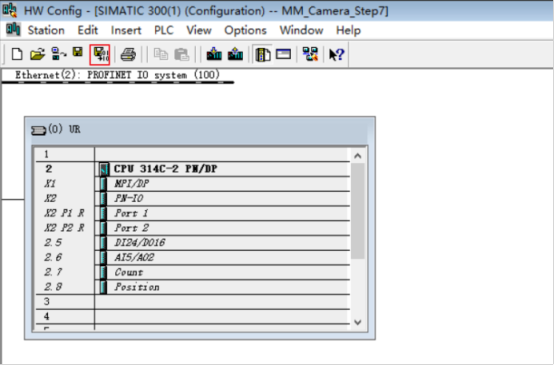Open the PLC menu
The image size is (554, 365).
pyautogui.click(x=164, y=30)
